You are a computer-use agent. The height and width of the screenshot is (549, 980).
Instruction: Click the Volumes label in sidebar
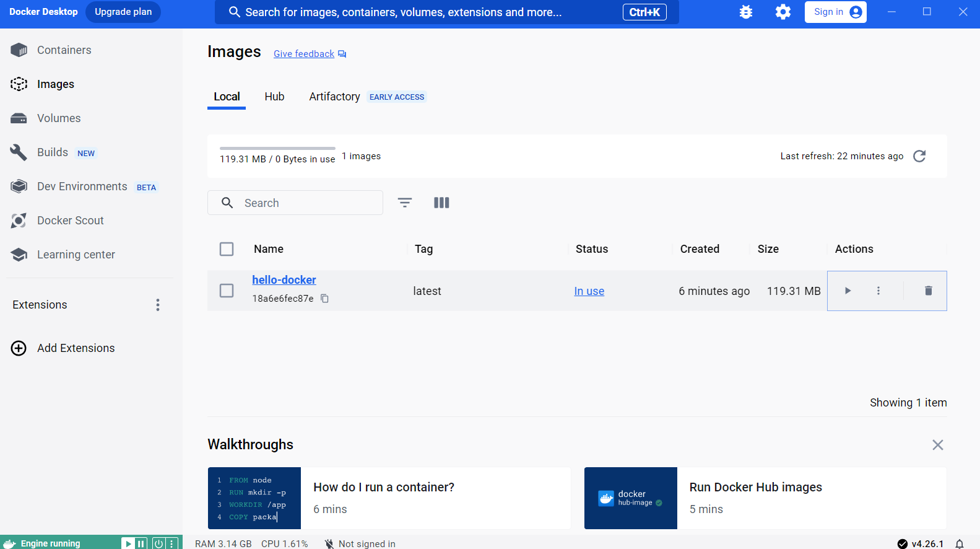59,118
